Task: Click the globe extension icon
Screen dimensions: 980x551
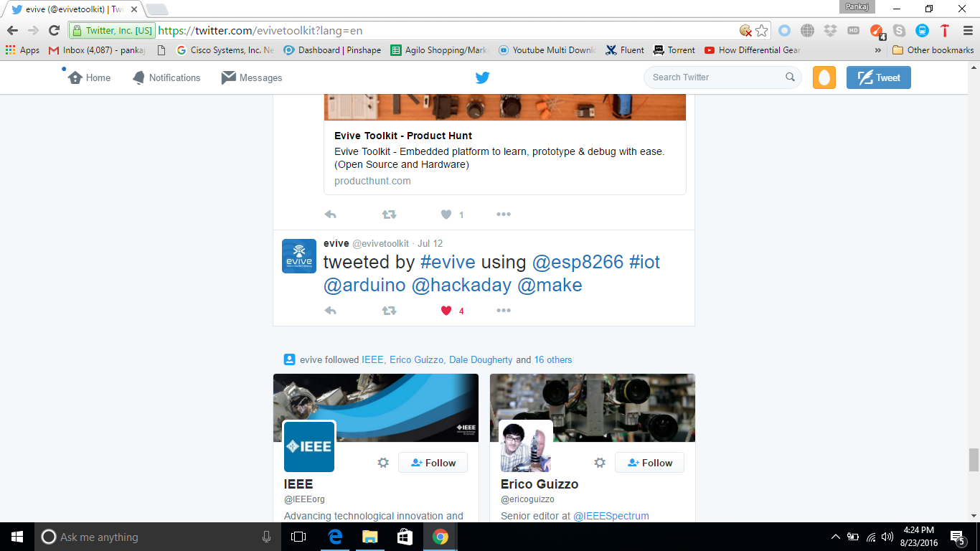Action: (808, 31)
